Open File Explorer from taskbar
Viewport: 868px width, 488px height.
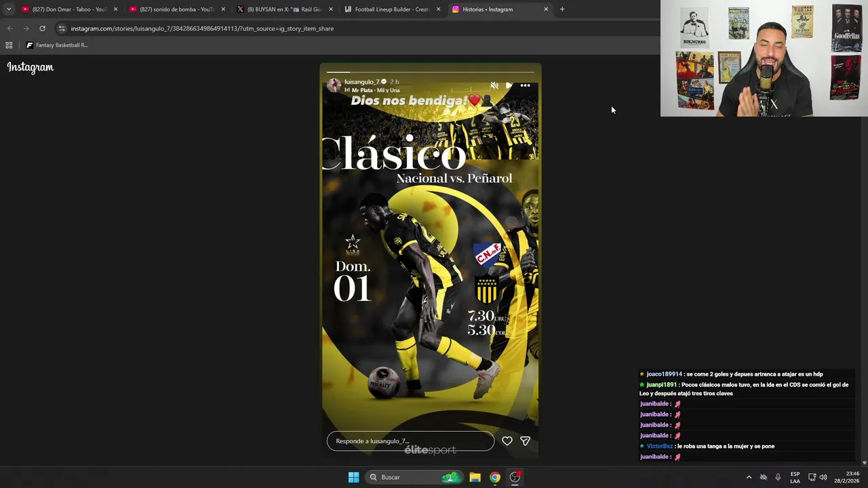point(475,477)
